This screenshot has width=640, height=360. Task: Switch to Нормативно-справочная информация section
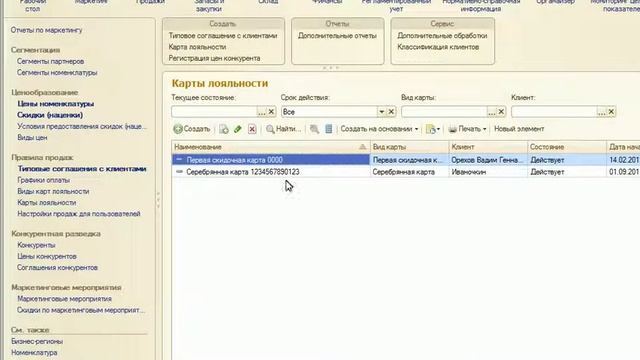[481, 5]
